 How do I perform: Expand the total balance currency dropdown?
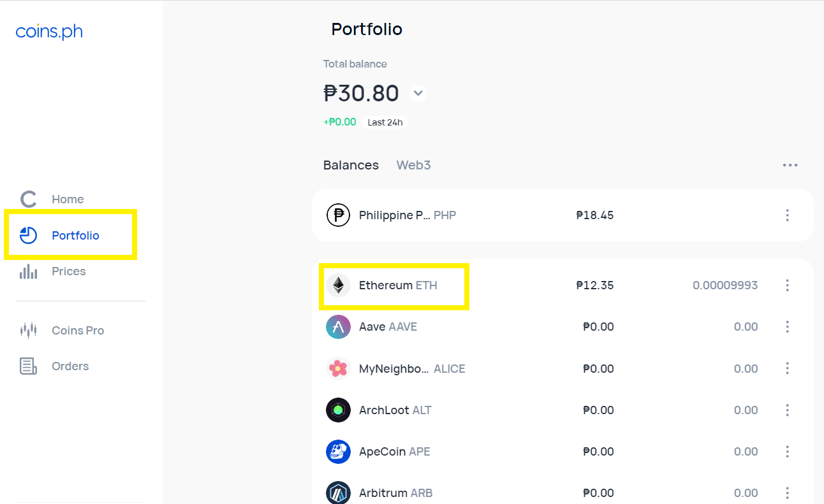click(418, 93)
